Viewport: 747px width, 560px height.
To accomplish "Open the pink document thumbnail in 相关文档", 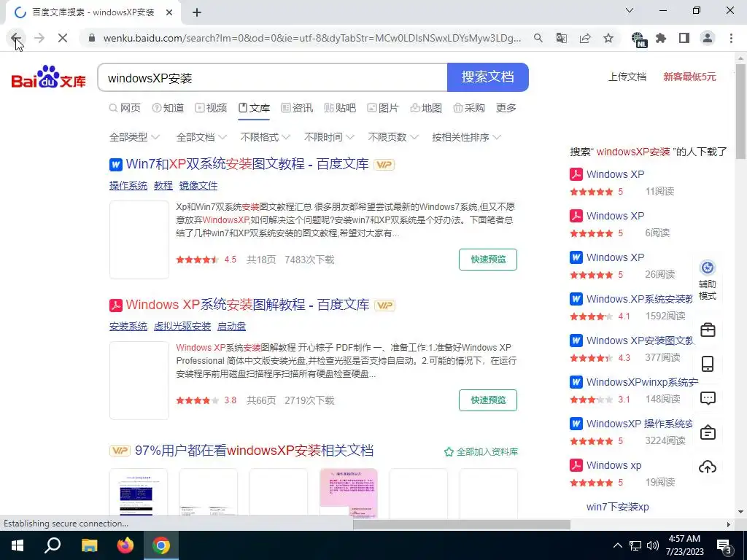I will (x=349, y=494).
